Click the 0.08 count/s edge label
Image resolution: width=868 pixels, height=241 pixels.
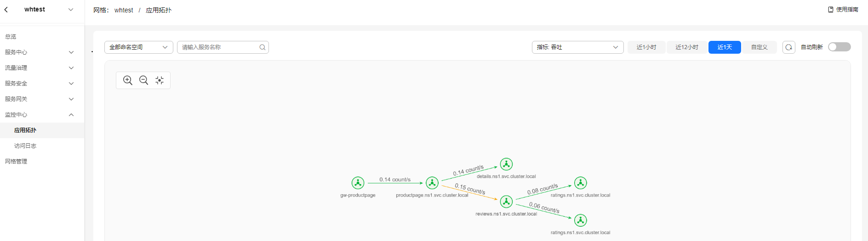click(x=542, y=189)
